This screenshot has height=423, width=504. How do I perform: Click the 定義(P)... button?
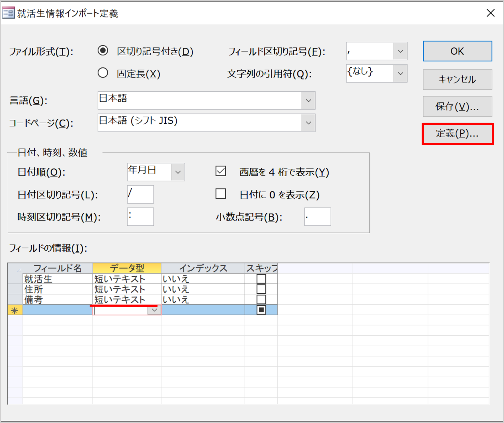click(x=457, y=134)
